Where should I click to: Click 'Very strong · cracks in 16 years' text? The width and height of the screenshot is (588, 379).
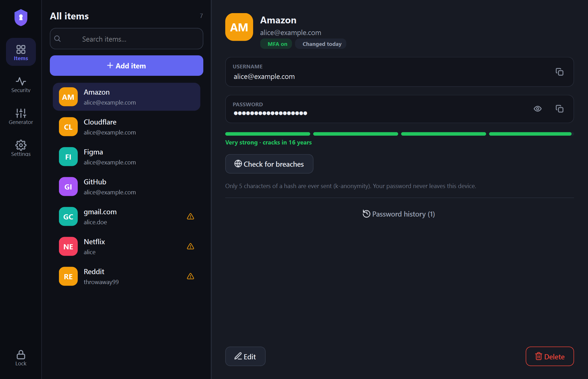[x=269, y=142]
